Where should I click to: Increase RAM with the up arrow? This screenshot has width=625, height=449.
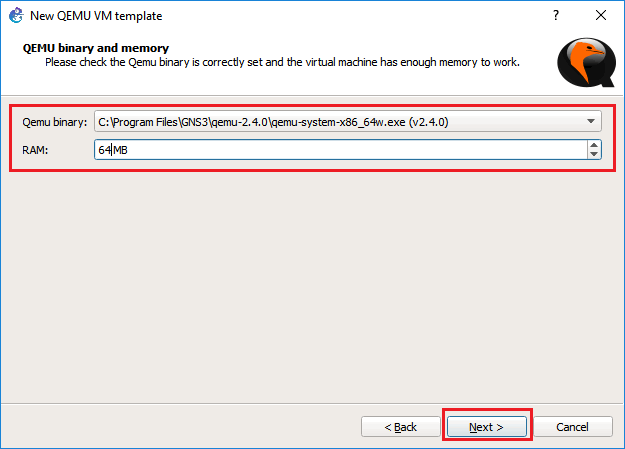click(x=594, y=145)
